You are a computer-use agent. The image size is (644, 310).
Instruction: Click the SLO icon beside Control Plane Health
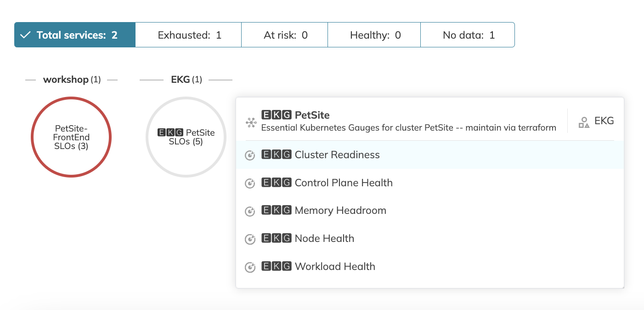pos(250,184)
